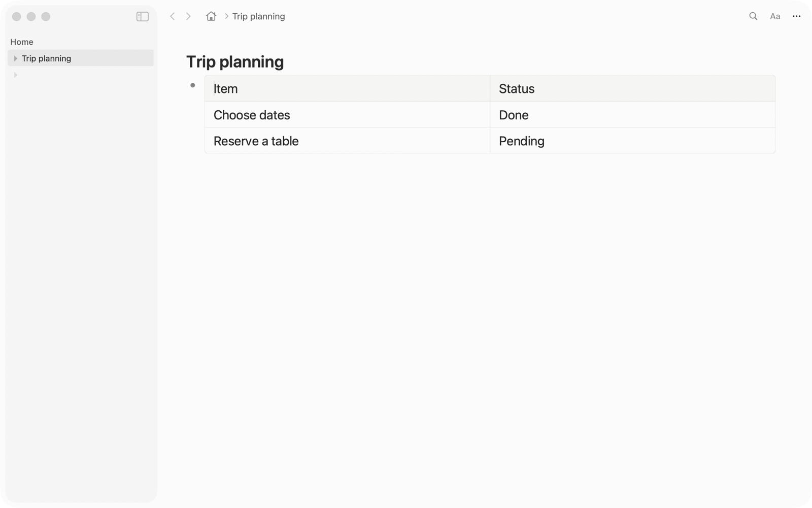Viewport: 812px width, 508px height.
Task: Click the Reserve a table cell
Action: [x=347, y=141]
